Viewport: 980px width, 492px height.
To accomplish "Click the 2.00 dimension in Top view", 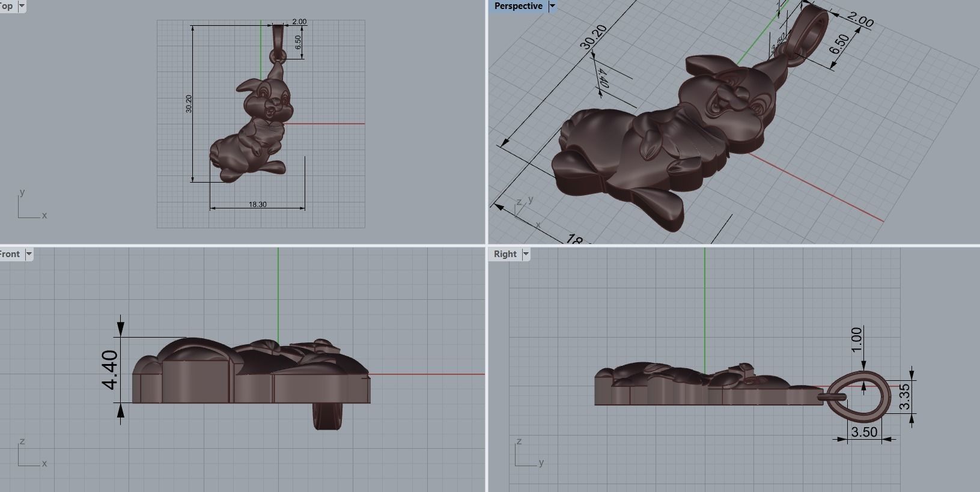I will click(x=299, y=22).
